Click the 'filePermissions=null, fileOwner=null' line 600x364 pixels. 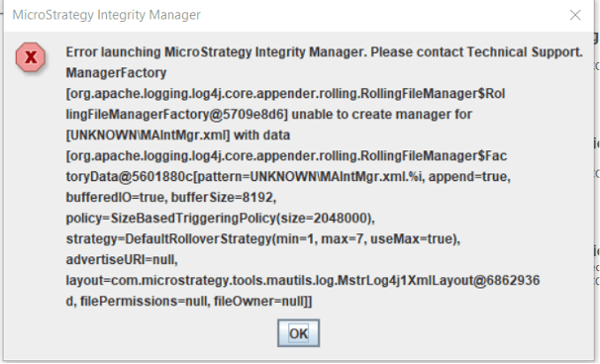[189, 302]
